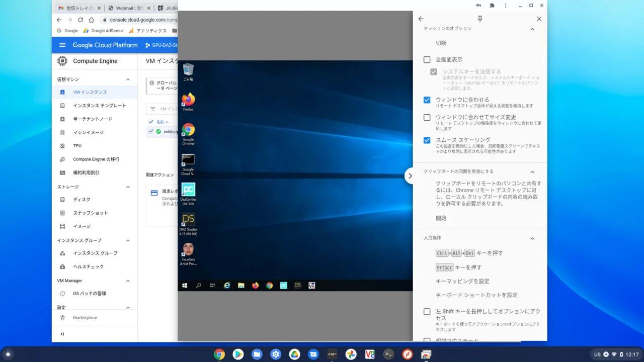Toggle select-all checkbox beside 名前 column
This screenshot has height=362, width=644.
coord(151,122)
